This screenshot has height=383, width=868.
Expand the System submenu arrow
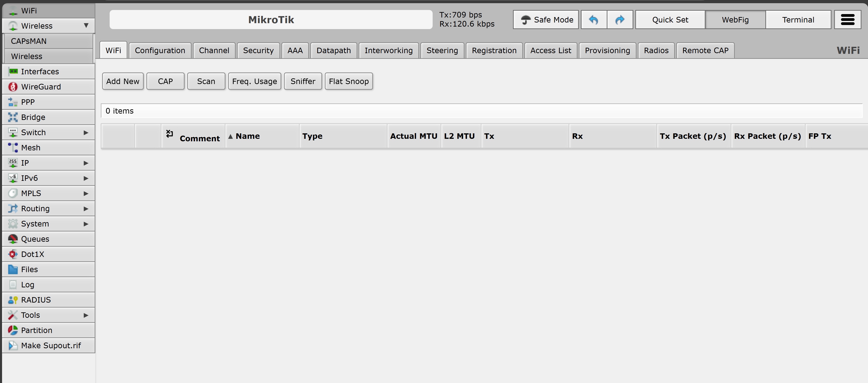pos(86,224)
